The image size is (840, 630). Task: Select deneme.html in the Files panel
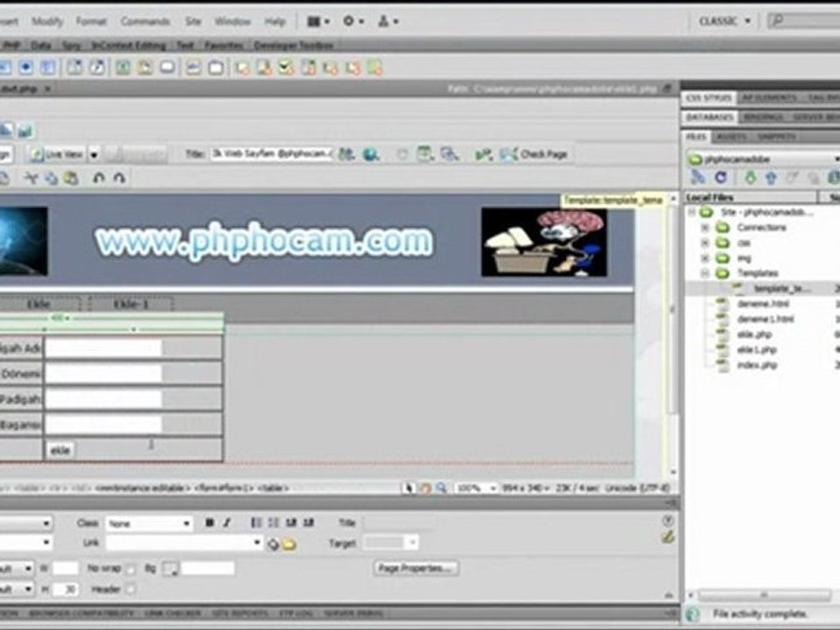point(763,304)
